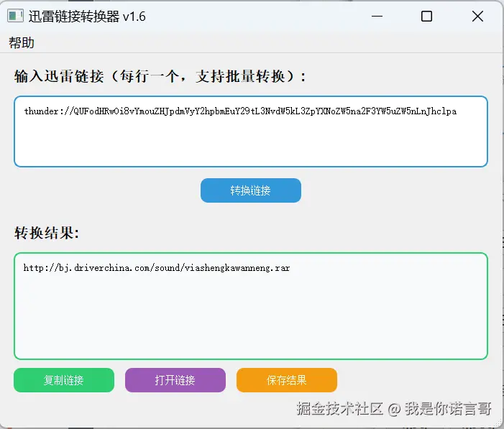Click the app icon in title bar
504x429 pixels.
(15, 16)
